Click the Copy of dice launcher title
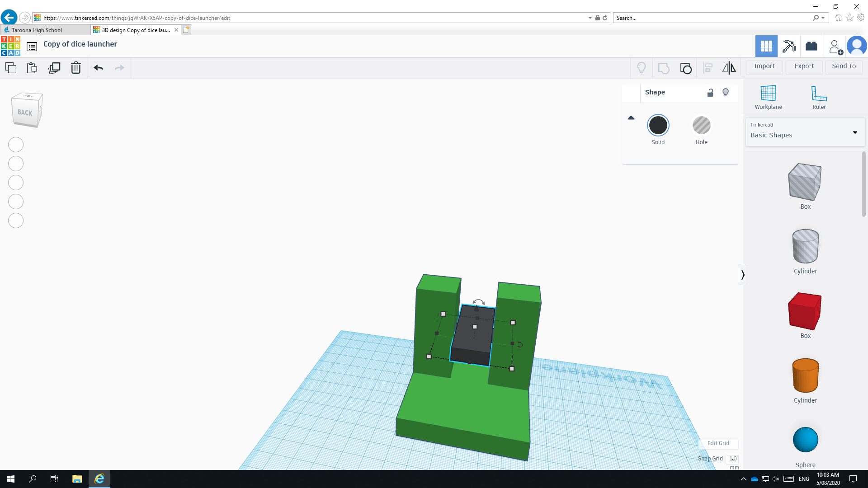868x488 pixels. pyautogui.click(x=80, y=44)
